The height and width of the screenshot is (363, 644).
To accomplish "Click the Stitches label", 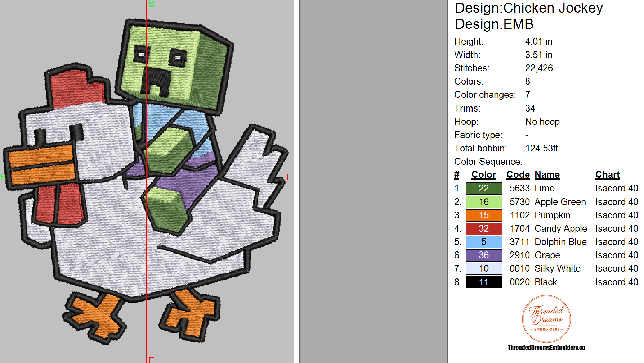I will pos(471,68).
